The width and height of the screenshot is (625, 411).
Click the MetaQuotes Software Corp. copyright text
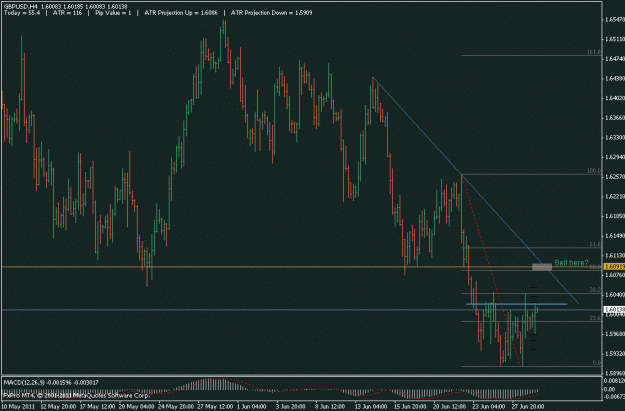pyautogui.click(x=76, y=395)
